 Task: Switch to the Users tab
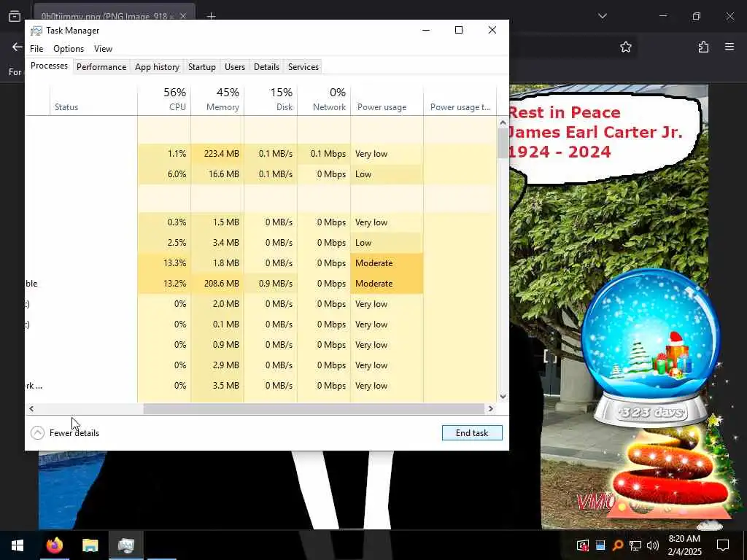235,67
